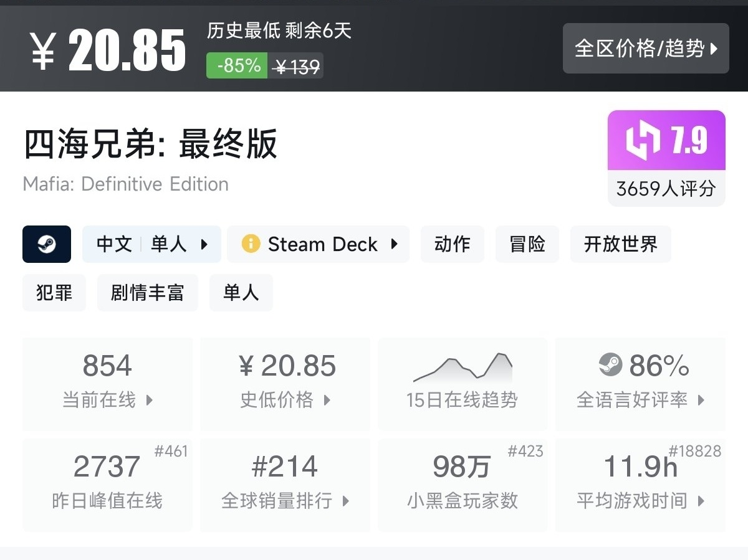This screenshot has width=748, height=560.
Task: Open the 15日在线趋势 chart
Action: tap(462, 383)
